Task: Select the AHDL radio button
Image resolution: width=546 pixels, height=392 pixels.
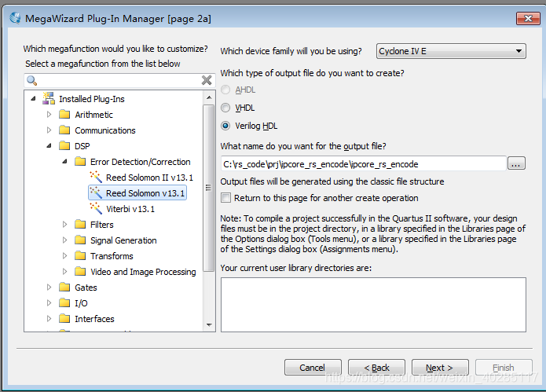Action: (225, 90)
